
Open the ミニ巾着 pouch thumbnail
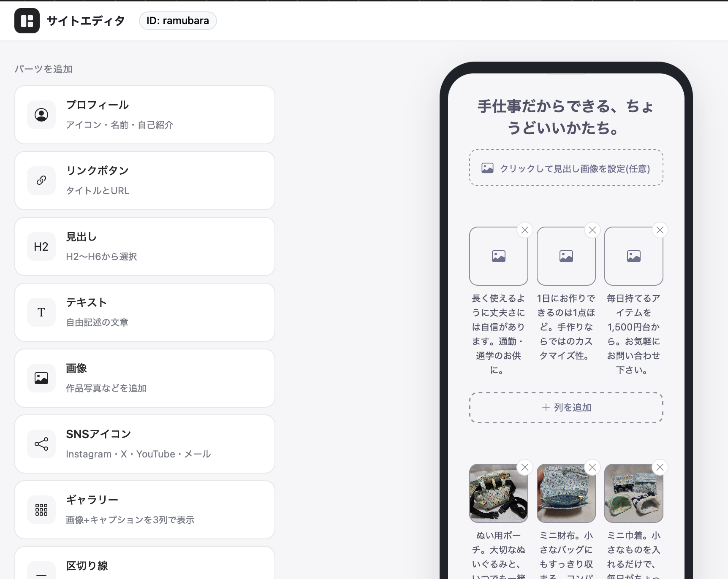pyautogui.click(x=634, y=493)
